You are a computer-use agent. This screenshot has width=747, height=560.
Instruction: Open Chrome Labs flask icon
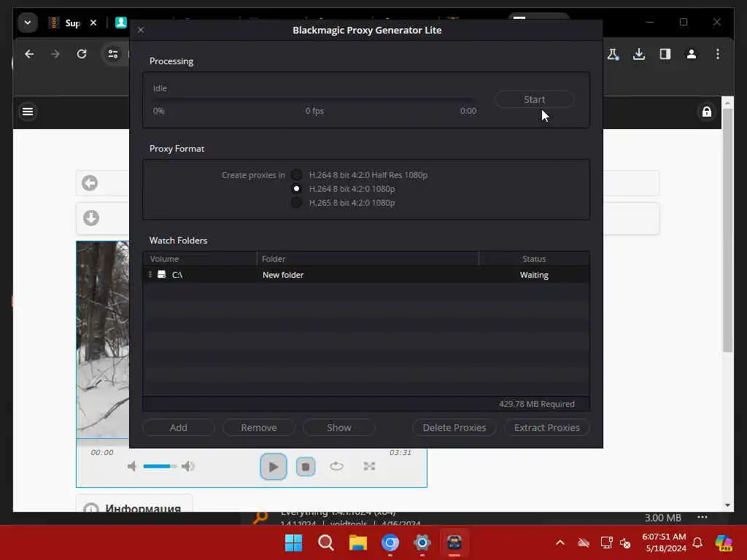click(613, 54)
